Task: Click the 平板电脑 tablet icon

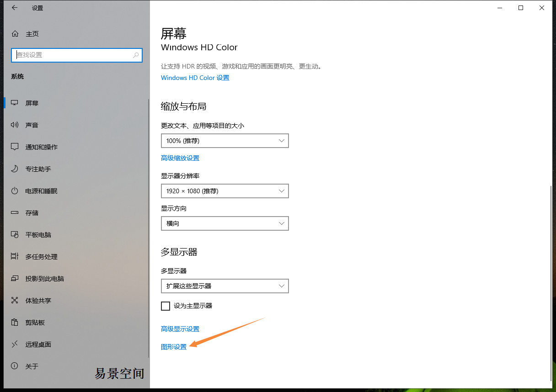Action: coord(15,235)
